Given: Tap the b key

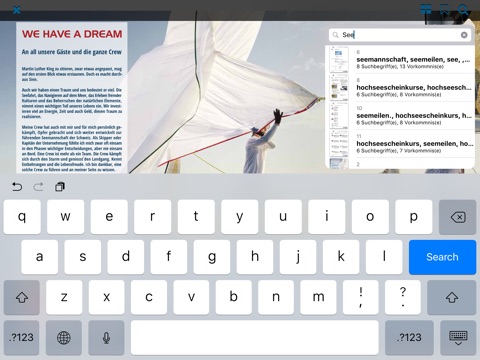Looking at the screenshot, I should (x=233, y=297).
